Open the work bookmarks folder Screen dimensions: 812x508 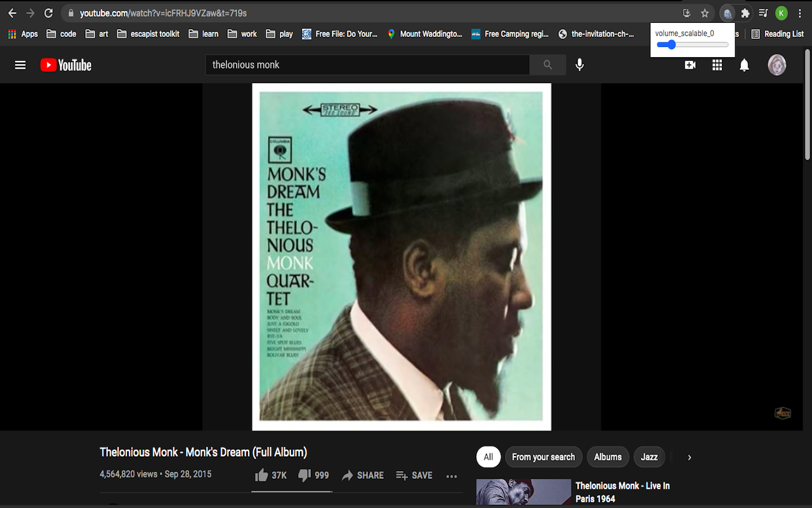[x=242, y=34]
